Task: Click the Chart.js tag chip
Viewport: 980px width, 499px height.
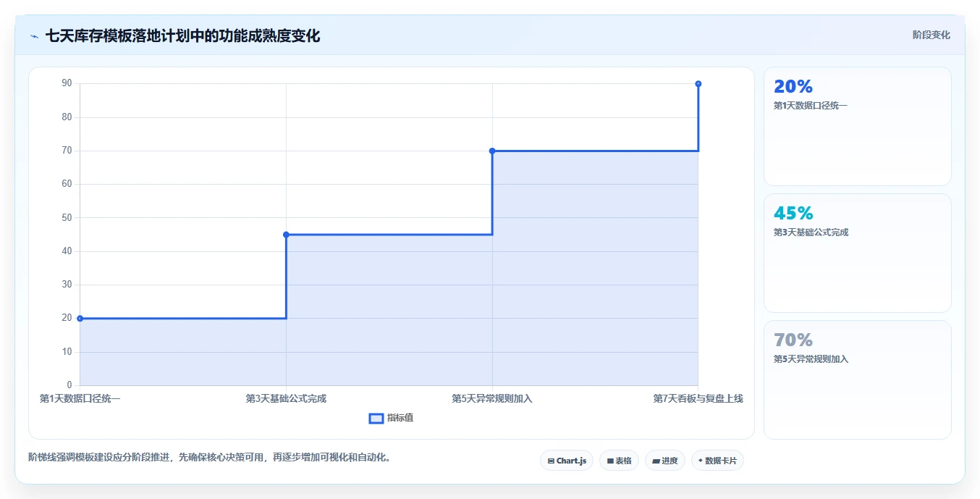Action: click(567, 461)
